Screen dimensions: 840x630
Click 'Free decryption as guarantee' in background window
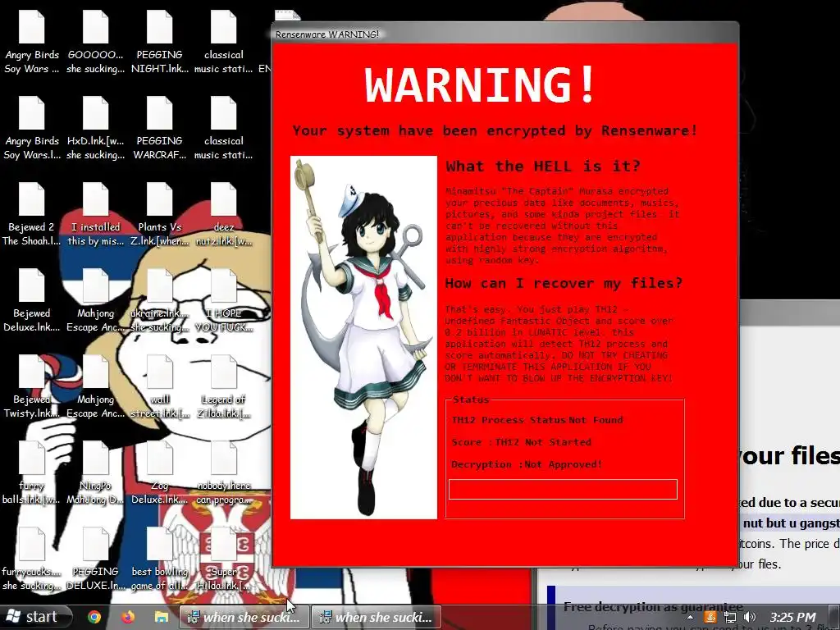click(653, 606)
